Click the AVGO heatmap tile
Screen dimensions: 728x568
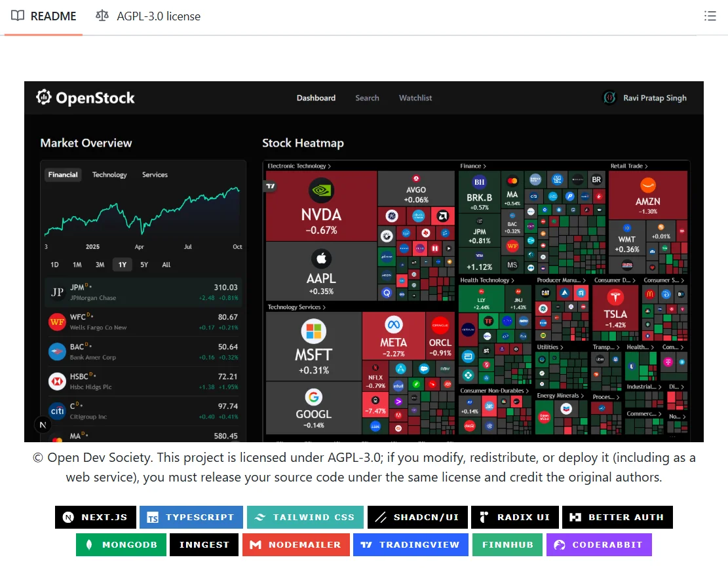pos(416,189)
